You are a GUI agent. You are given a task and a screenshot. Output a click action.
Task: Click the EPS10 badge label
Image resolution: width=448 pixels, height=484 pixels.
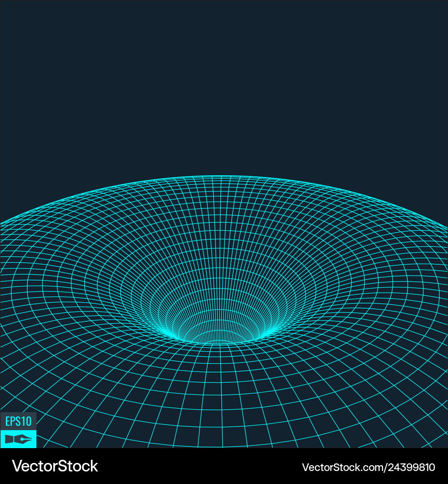coord(18,421)
